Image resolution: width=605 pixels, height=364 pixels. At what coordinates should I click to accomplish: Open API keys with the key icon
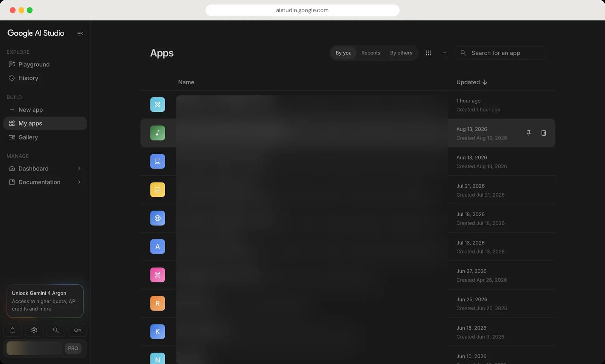pyautogui.click(x=78, y=330)
